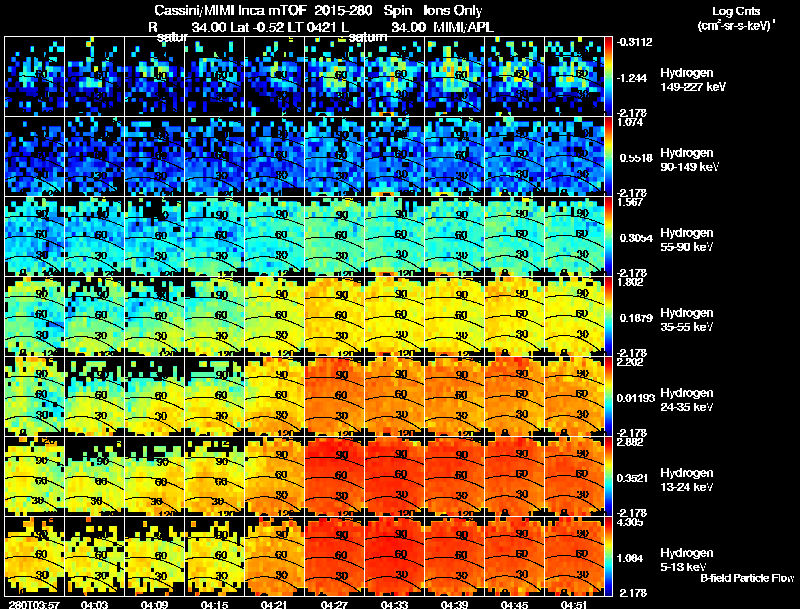Viewport: 800px width, 609px height.
Task: Click the '0.01193' color scale value
Action: [x=636, y=398]
